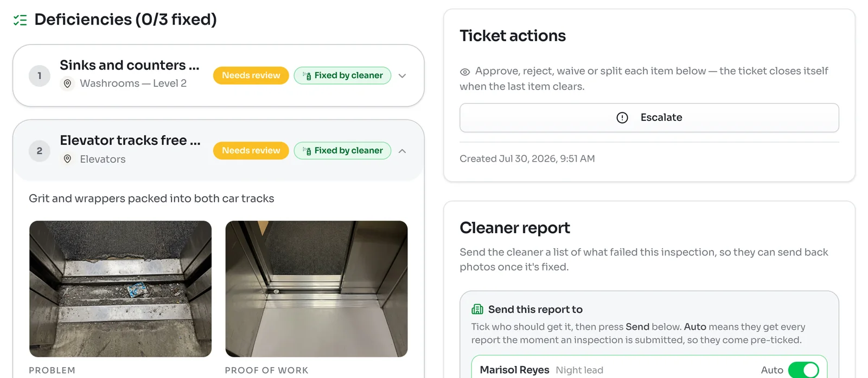Click the Elevator tracks free title

coord(130,140)
